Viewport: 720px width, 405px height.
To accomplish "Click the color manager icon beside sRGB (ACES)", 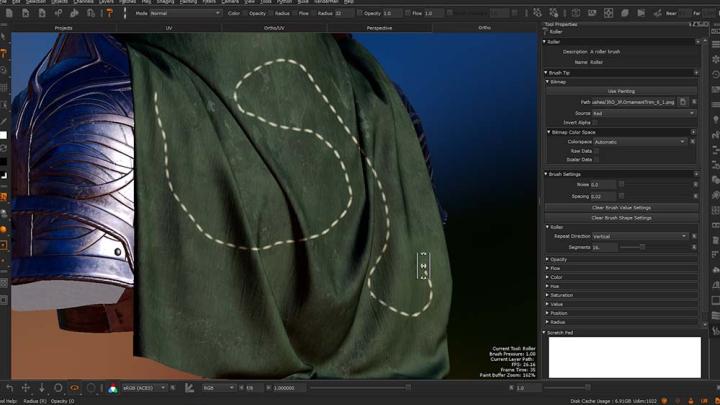I will [112, 388].
